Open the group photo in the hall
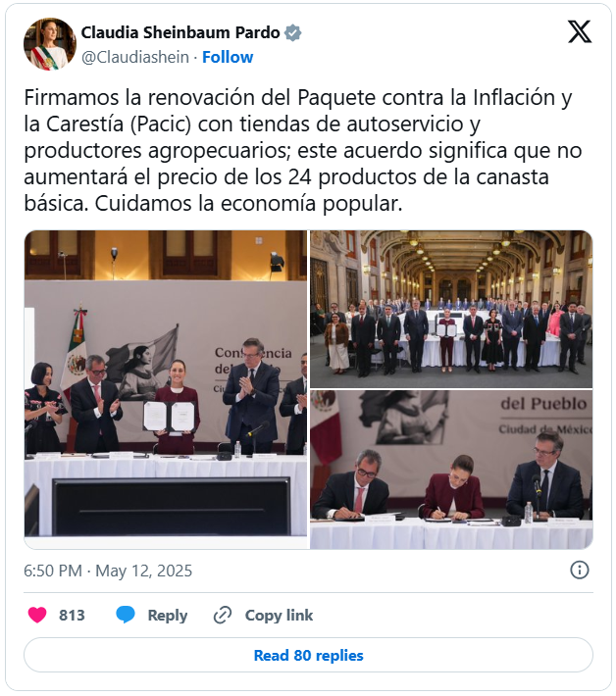Viewport: 616px width, 696px height. pos(451,310)
